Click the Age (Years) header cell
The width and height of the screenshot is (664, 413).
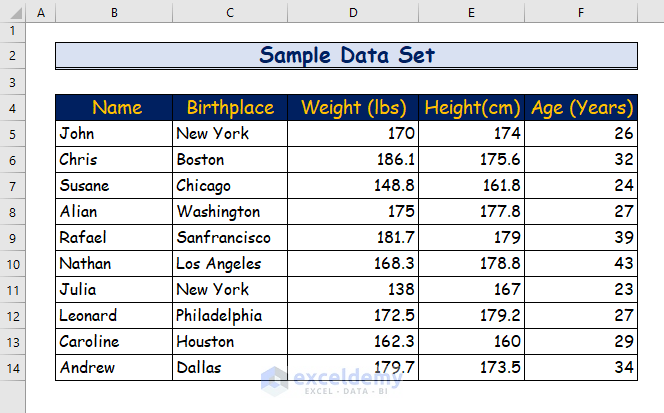pyautogui.click(x=581, y=108)
